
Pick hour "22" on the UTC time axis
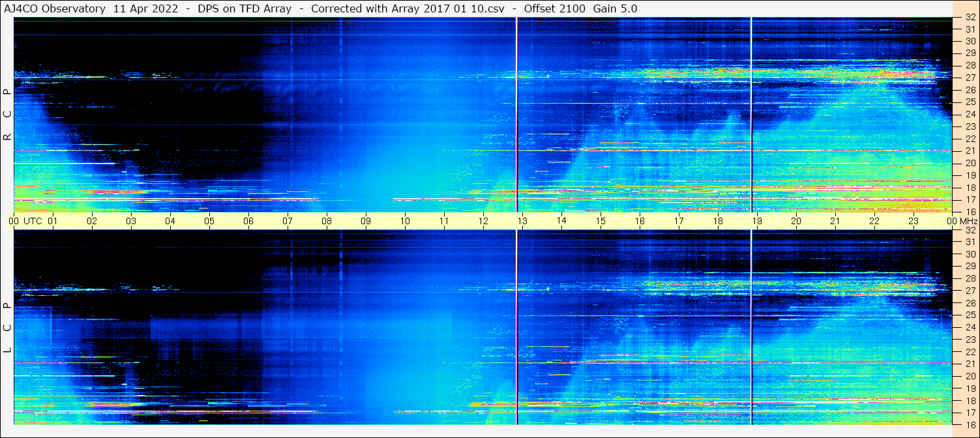(874, 221)
